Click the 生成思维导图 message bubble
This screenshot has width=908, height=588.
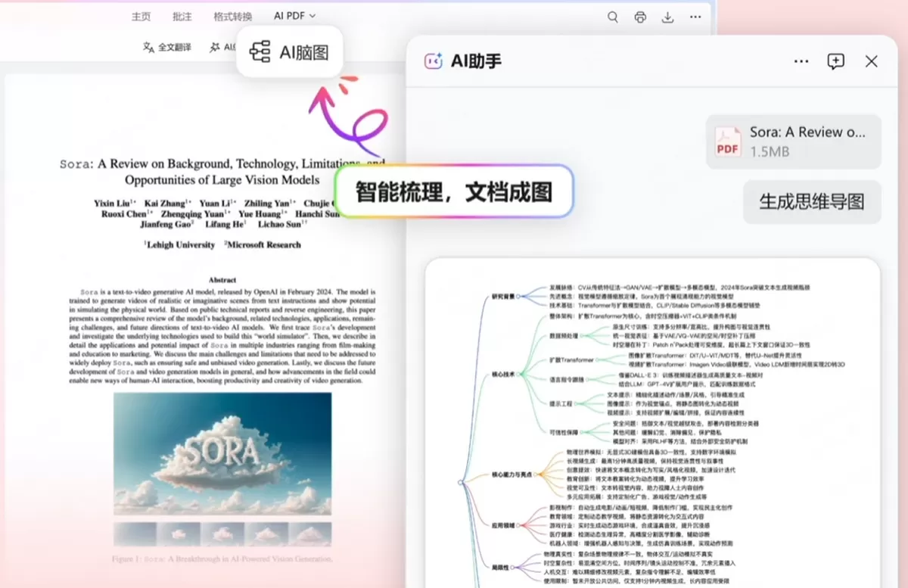click(x=812, y=202)
